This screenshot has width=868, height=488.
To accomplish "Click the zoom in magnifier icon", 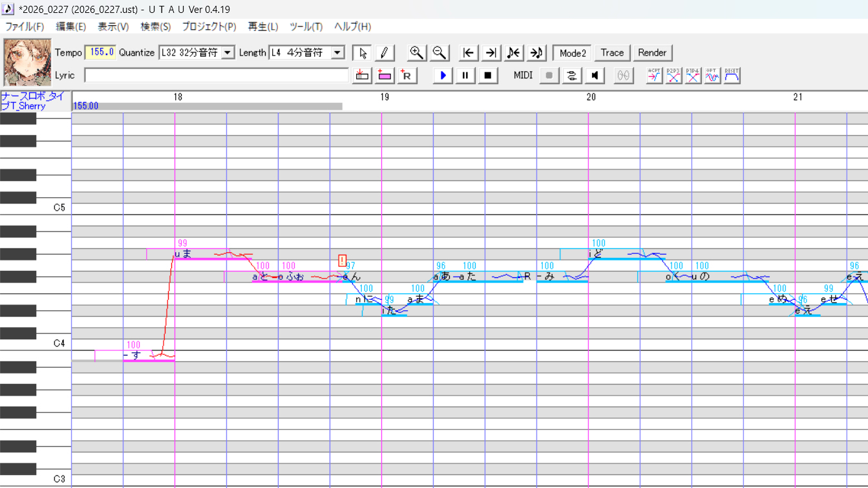I will [417, 53].
